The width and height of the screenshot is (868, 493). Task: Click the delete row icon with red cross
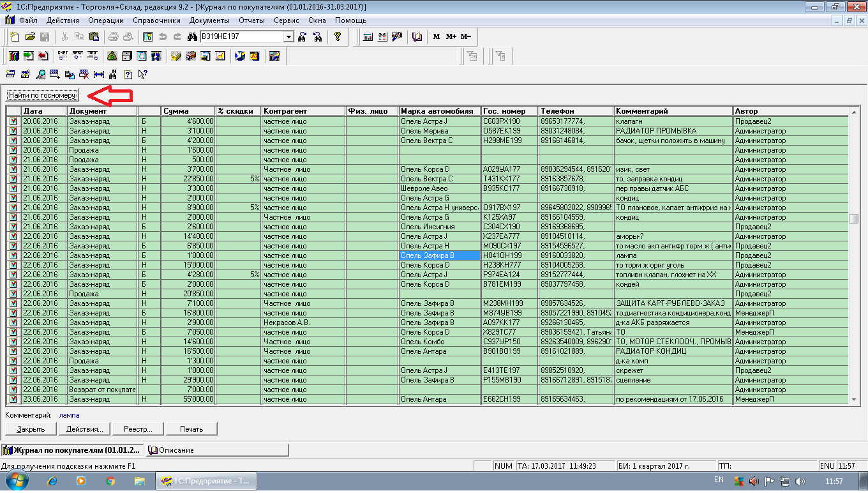tap(84, 75)
